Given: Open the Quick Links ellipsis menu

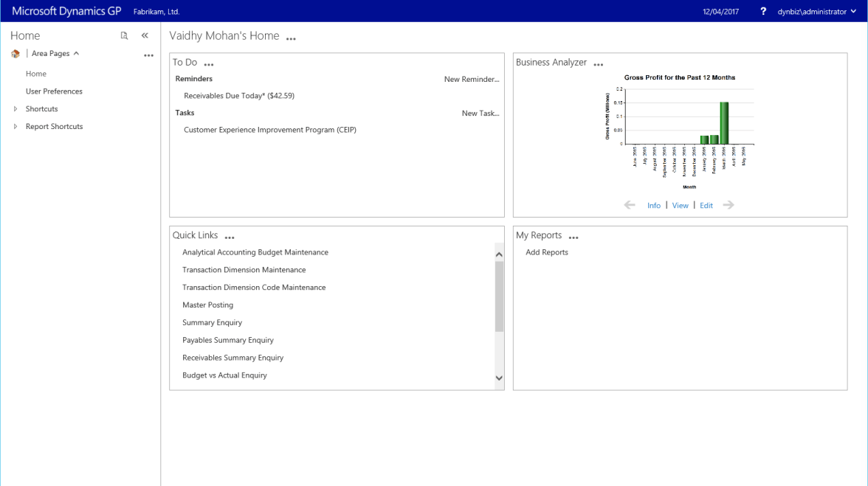Looking at the screenshot, I should pos(230,237).
